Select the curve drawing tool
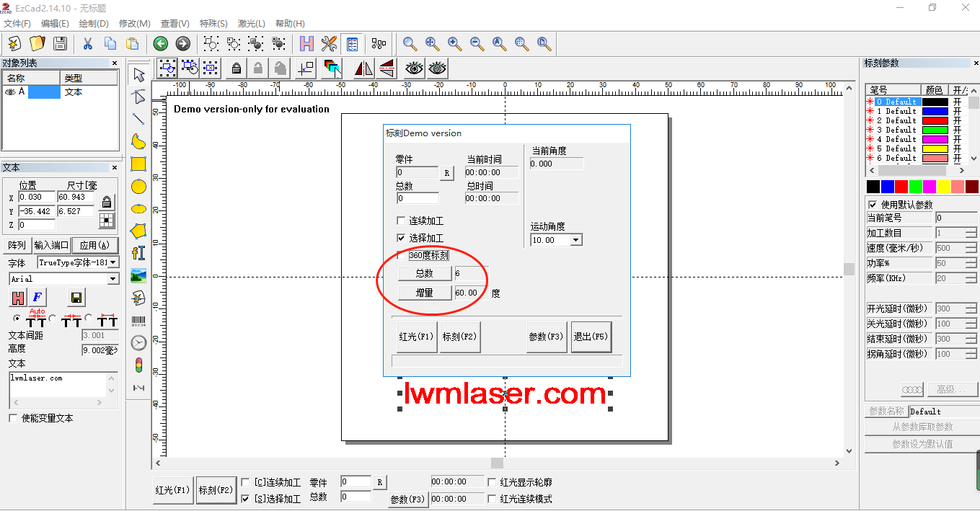The width and height of the screenshot is (980, 511). click(x=138, y=141)
